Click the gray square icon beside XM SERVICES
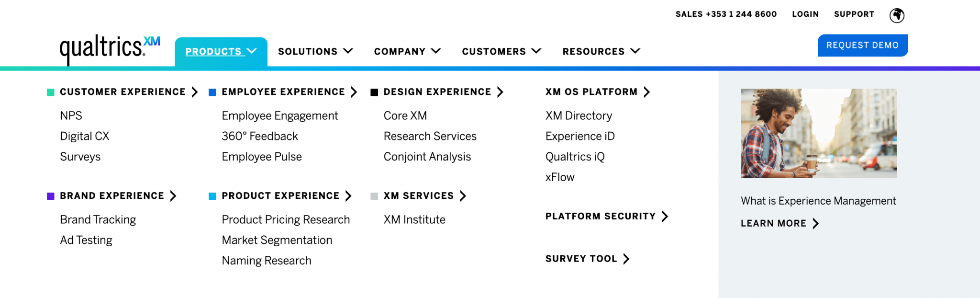The height and width of the screenshot is (298, 980). (374, 195)
